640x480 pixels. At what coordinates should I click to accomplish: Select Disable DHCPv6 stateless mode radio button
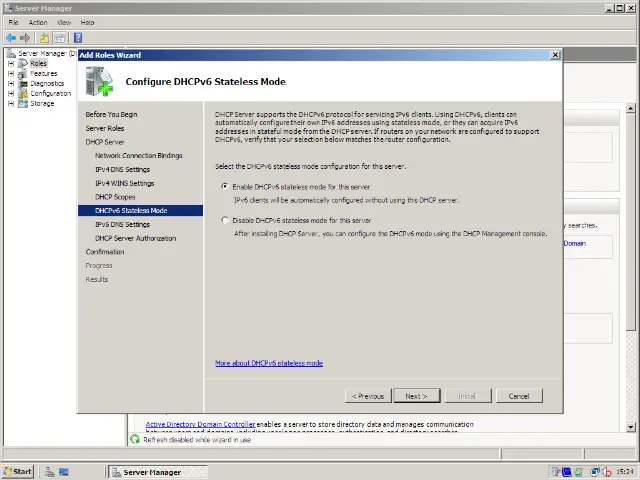(x=224, y=220)
